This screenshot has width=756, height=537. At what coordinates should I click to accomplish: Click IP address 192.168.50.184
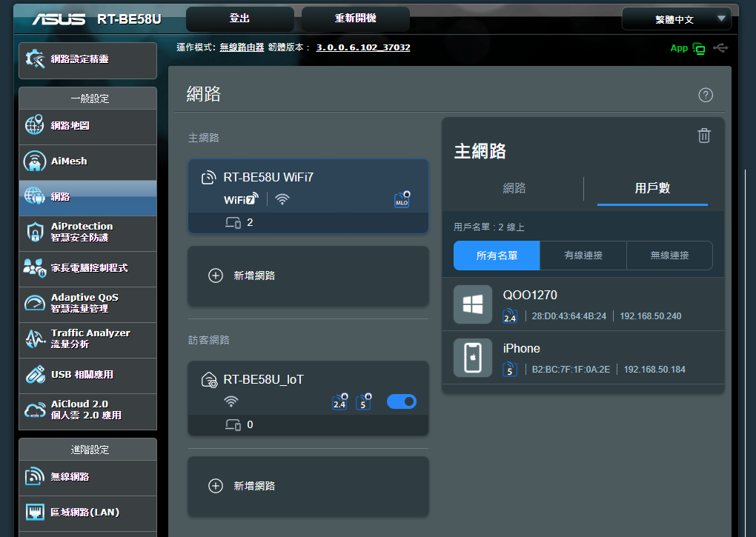click(x=654, y=370)
